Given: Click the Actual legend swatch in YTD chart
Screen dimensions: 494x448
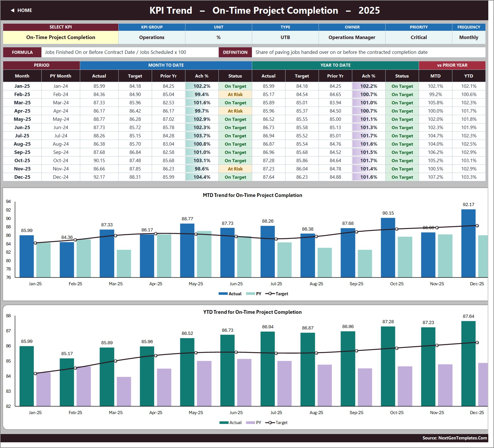Looking at the screenshot, I should coord(224,423).
